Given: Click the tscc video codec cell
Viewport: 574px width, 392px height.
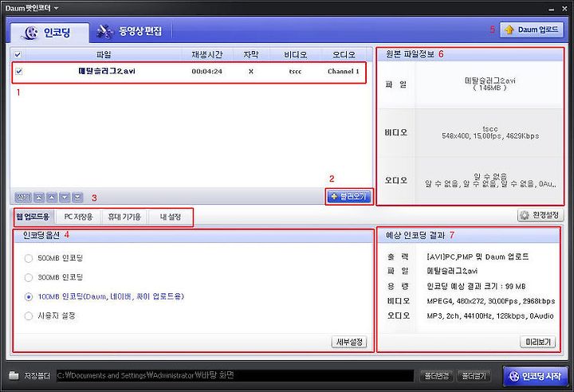Looking at the screenshot, I should (295, 72).
